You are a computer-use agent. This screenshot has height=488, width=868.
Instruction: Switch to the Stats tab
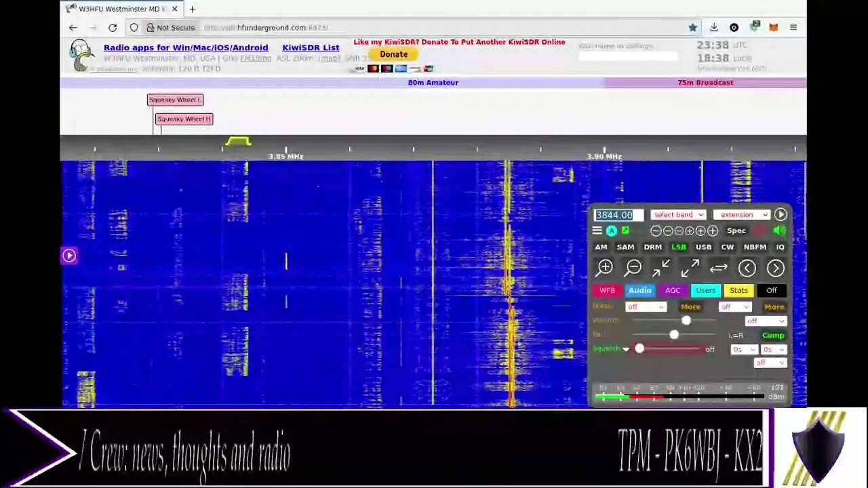pyautogui.click(x=738, y=291)
